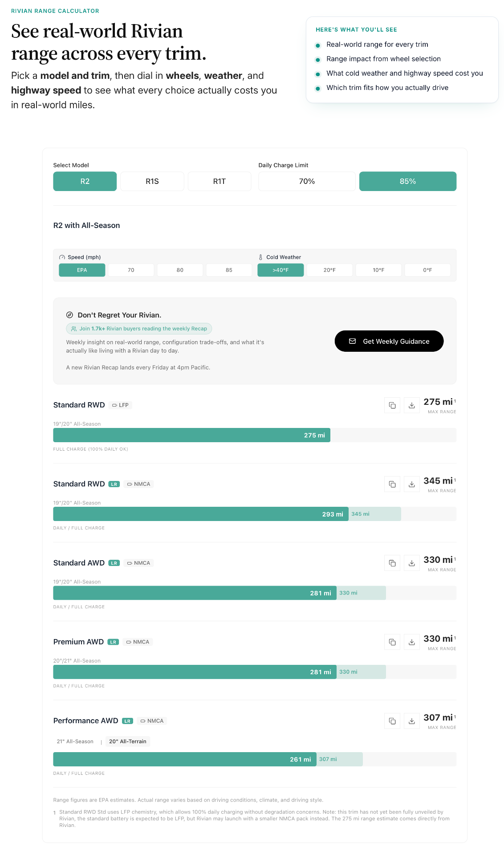
Task: Copy the Standard RWD LFP range card
Action: pyautogui.click(x=392, y=405)
